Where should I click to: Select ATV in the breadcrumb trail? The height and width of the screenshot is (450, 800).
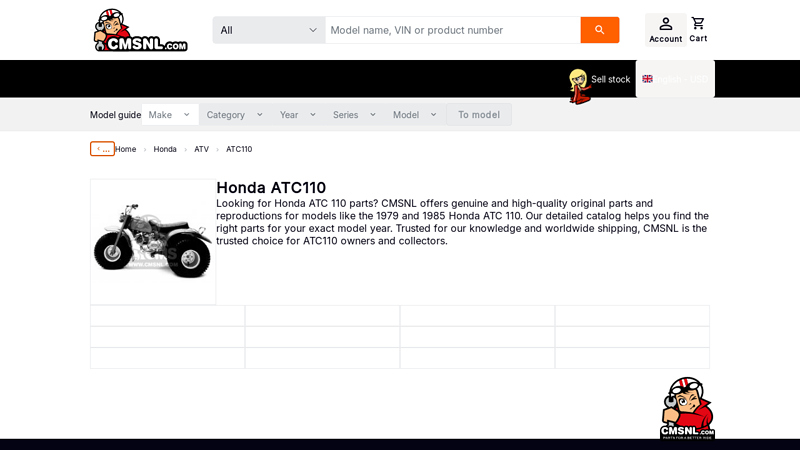click(201, 149)
